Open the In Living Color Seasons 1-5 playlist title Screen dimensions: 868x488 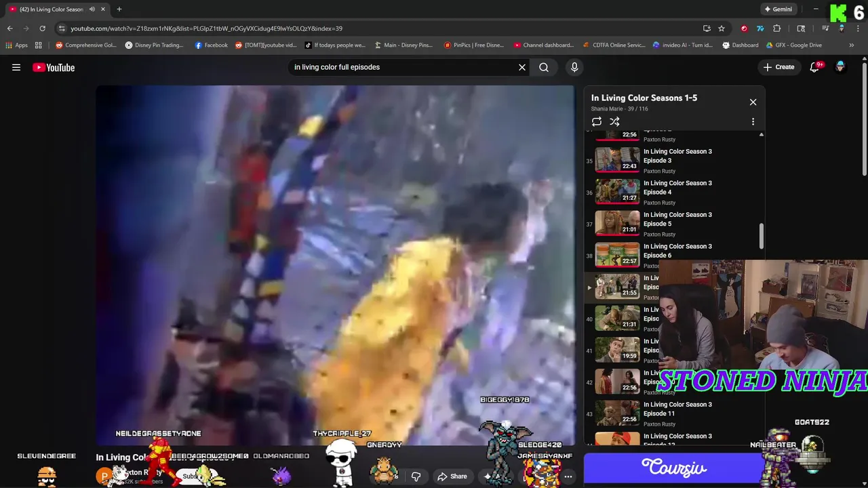644,98
